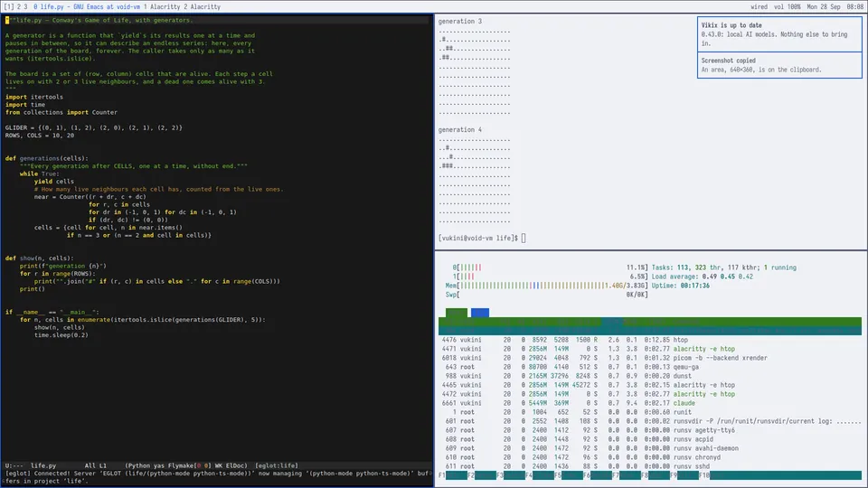Click the Flymake indicator in the mode line
Image resolution: width=868 pixels, height=488 pixels.
(x=189, y=466)
